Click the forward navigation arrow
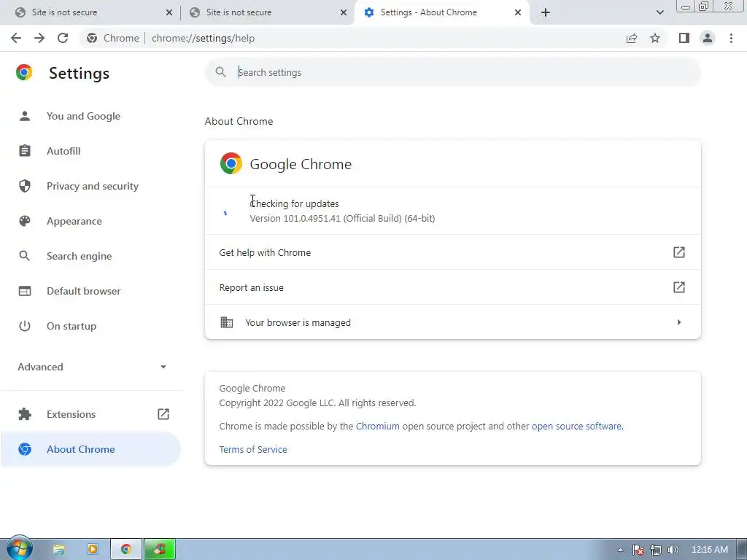The height and width of the screenshot is (560, 747). pos(39,38)
